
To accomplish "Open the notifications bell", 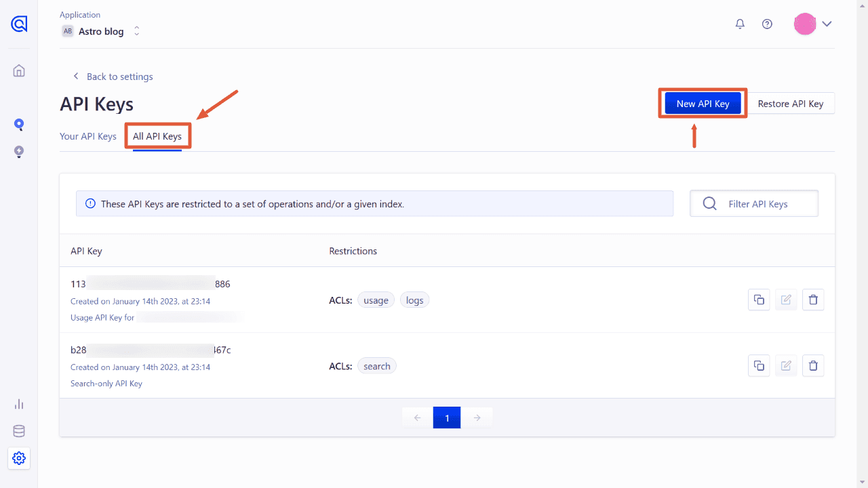I will [x=740, y=23].
